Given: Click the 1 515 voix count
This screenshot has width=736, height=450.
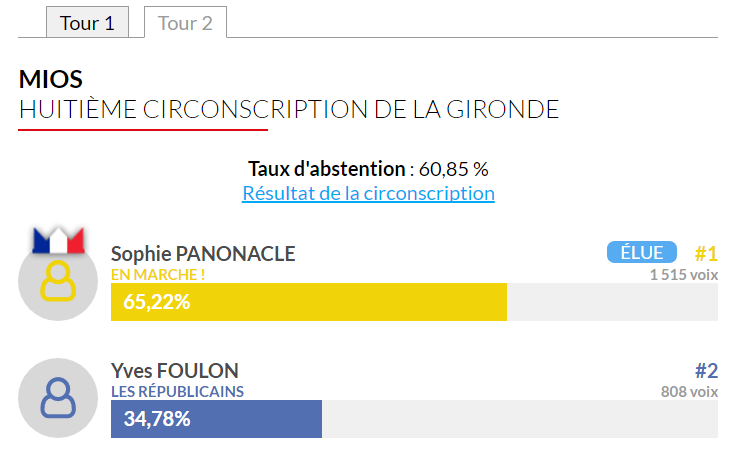Looking at the screenshot, I should pyautogui.click(x=683, y=275).
